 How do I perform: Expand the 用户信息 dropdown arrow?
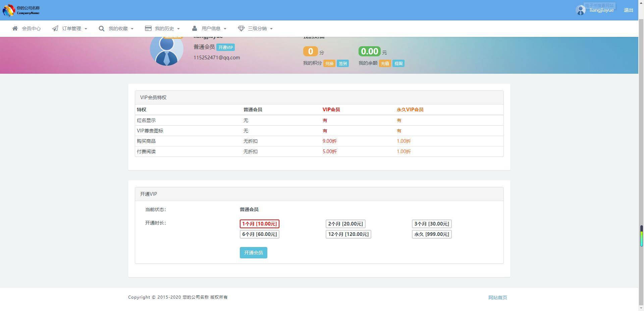225,29
